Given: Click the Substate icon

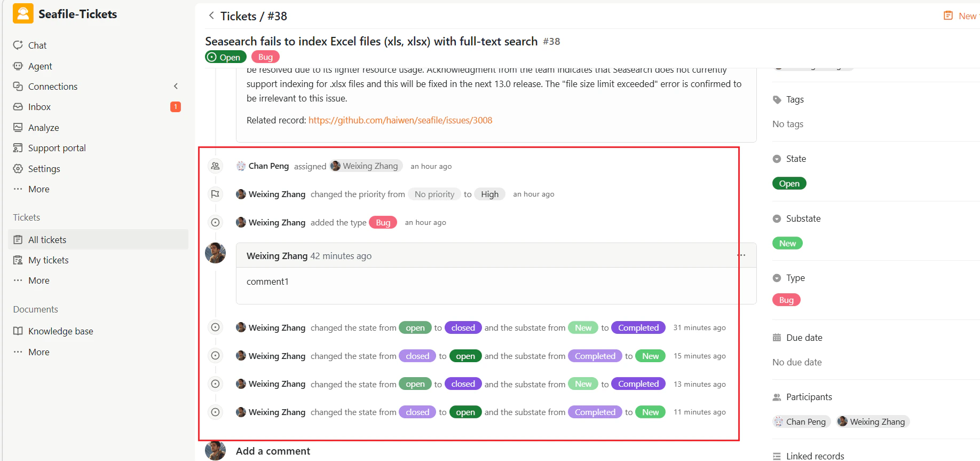Looking at the screenshot, I should (777, 218).
